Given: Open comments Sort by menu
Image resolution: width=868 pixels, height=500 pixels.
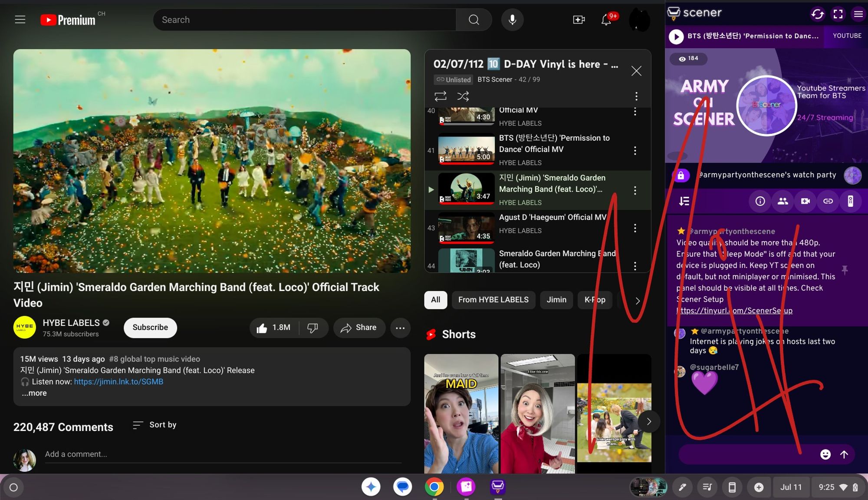Looking at the screenshot, I should click(x=155, y=425).
